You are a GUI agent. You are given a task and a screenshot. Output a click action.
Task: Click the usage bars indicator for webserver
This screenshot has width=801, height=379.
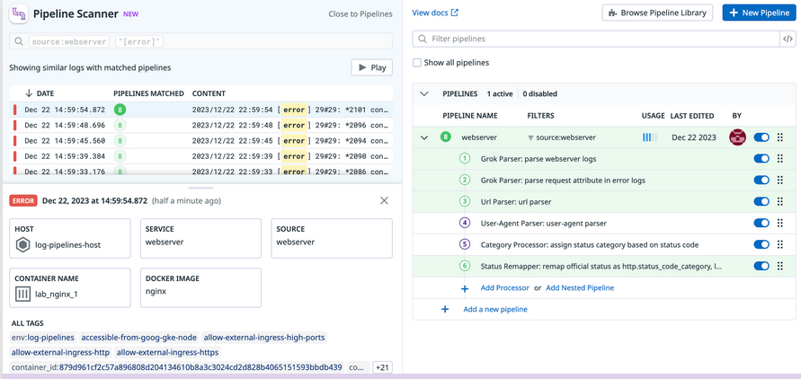649,137
